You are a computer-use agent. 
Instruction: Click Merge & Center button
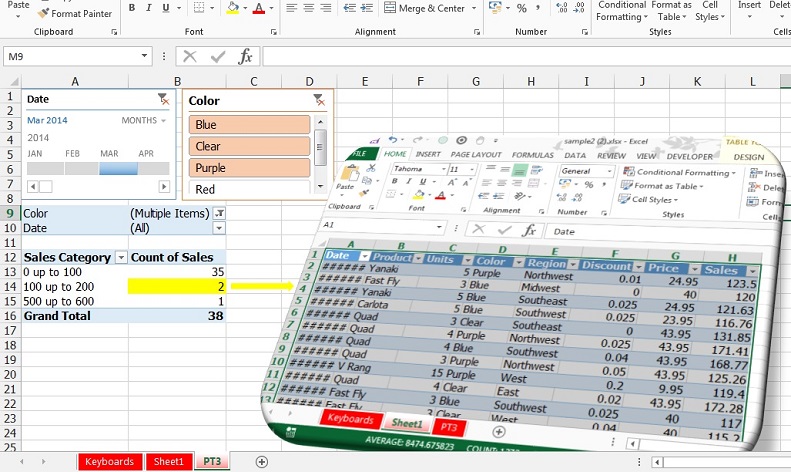point(431,8)
